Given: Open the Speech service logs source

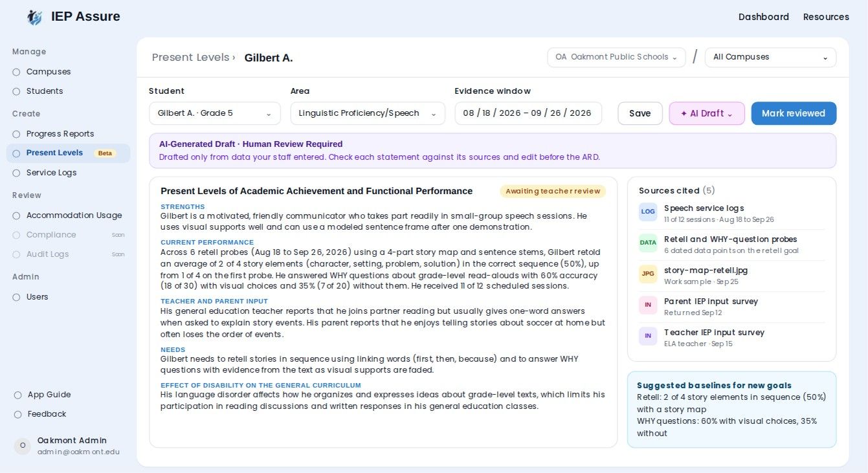Looking at the screenshot, I should click(x=731, y=214).
